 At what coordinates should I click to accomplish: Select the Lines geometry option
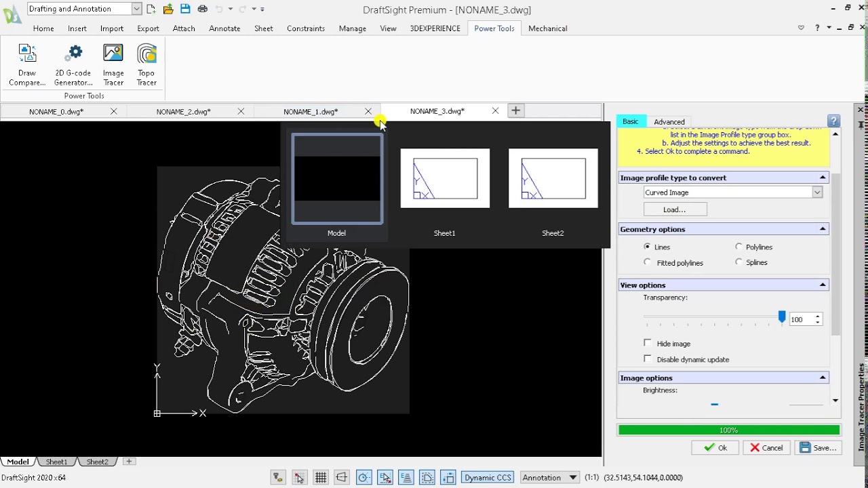pyautogui.click(x=648, y=247)
